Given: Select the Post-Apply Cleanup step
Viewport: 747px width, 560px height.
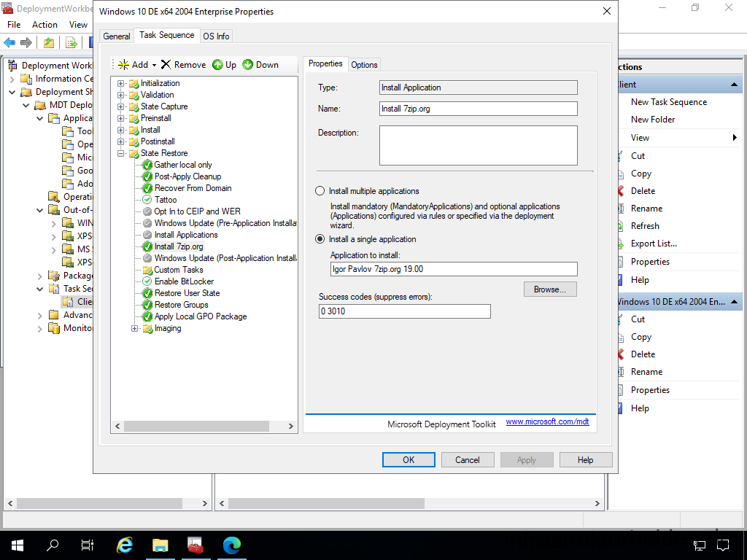Looking at the screenshot, I should tap(187, 176).
